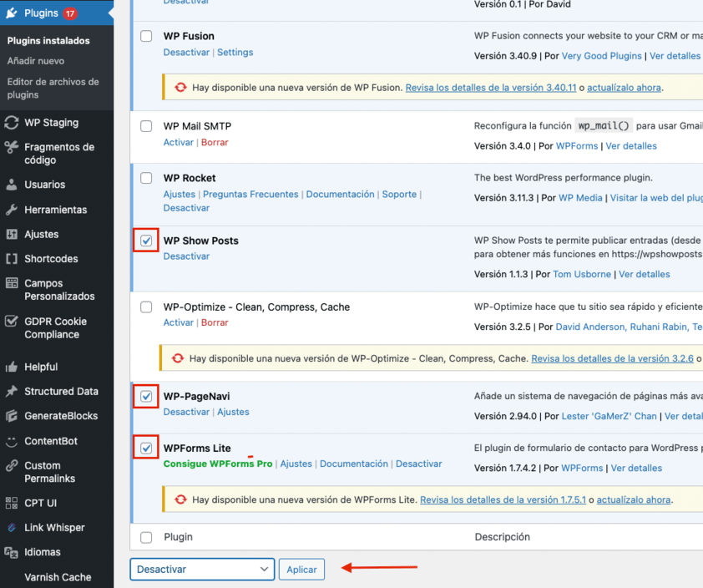Uncheck the WP-PageNavi checkbox
The image size is (703, 588).
146,397
